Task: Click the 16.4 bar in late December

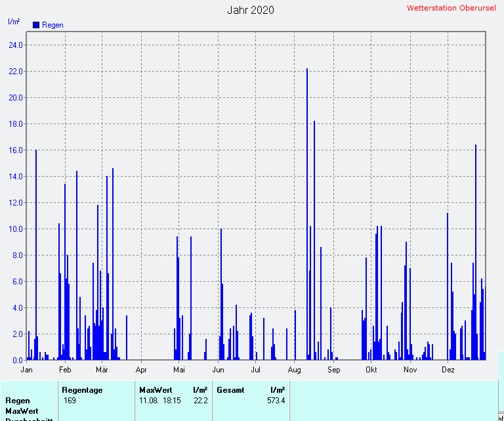Action: click(x=476, y=252)
